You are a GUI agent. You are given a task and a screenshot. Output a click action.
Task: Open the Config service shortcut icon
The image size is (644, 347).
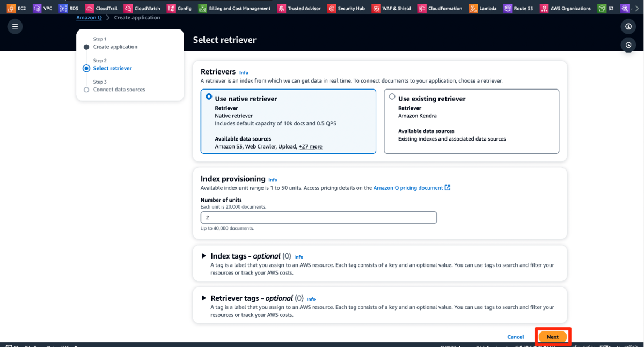(171, 9)
